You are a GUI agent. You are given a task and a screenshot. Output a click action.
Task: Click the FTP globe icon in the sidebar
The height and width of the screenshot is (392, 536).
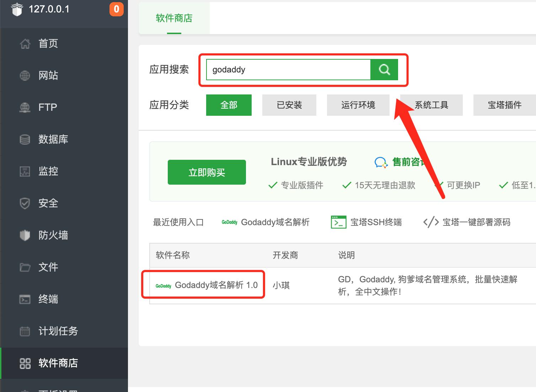point(25,107)
